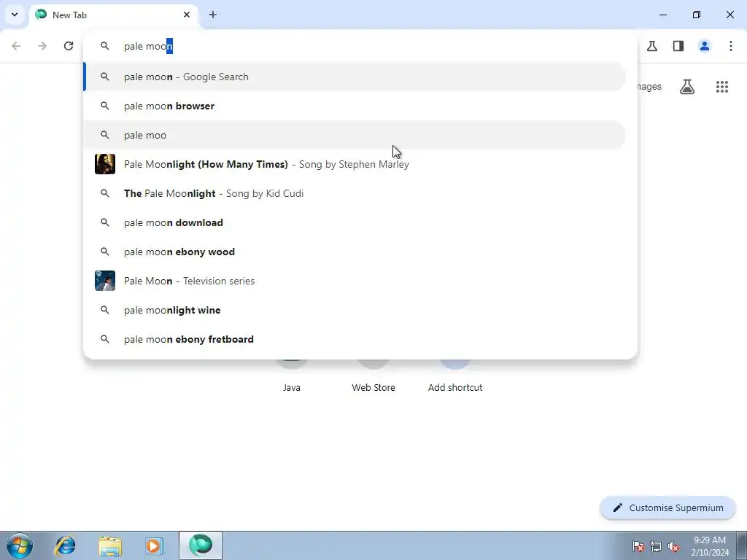
Task: Open the Google apps grid icon
Action: click(x=722, y=87)
